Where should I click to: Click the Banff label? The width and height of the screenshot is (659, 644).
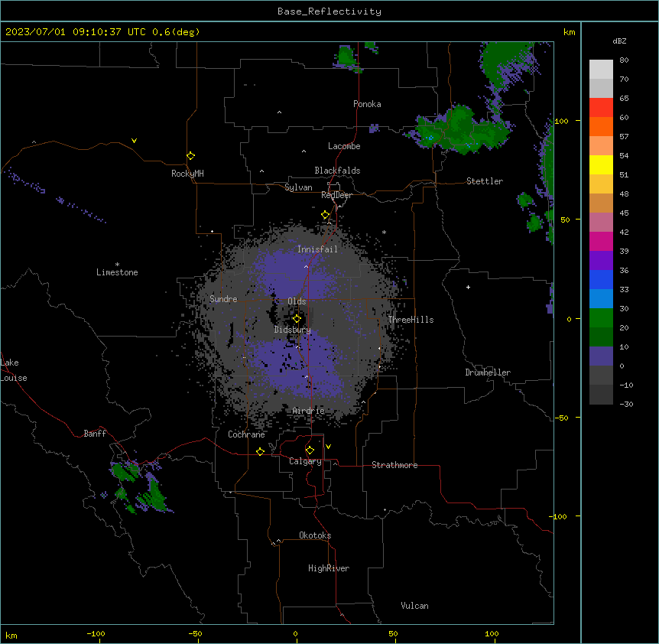click(95, 434)
